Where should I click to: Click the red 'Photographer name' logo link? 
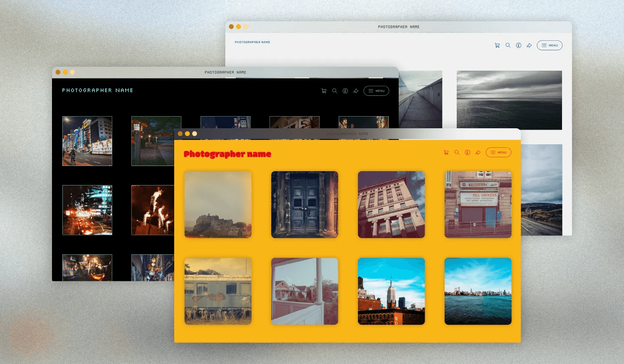tap(227, 154)
